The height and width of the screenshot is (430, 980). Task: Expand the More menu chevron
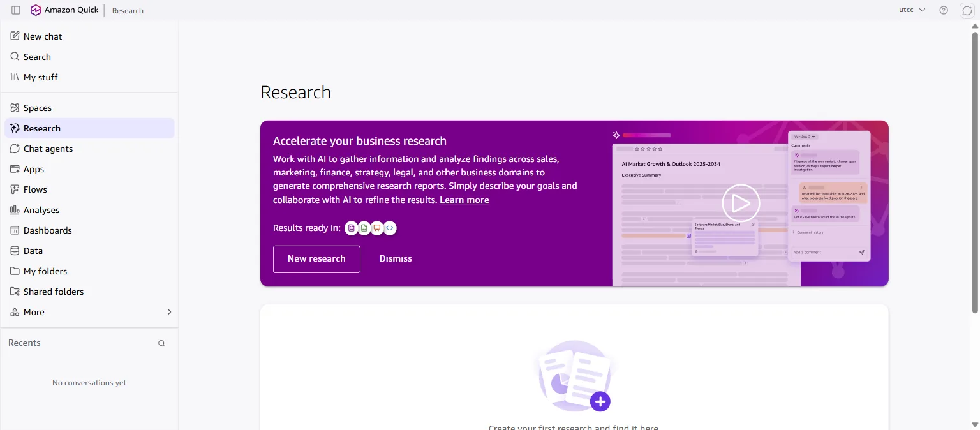coord(169,312)
